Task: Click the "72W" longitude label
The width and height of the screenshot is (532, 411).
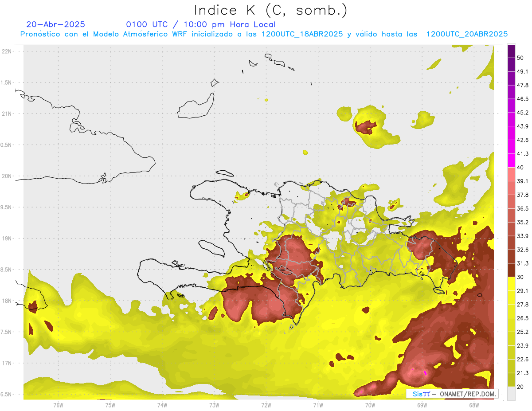Action: [266, 405]
